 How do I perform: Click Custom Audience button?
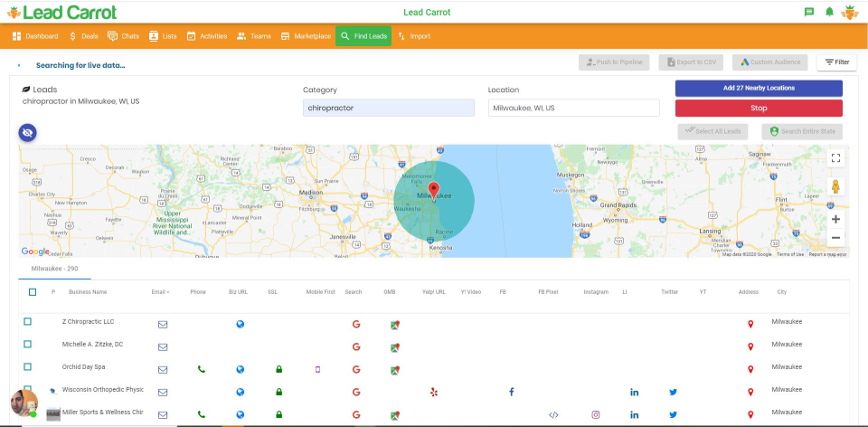(770, 62)
